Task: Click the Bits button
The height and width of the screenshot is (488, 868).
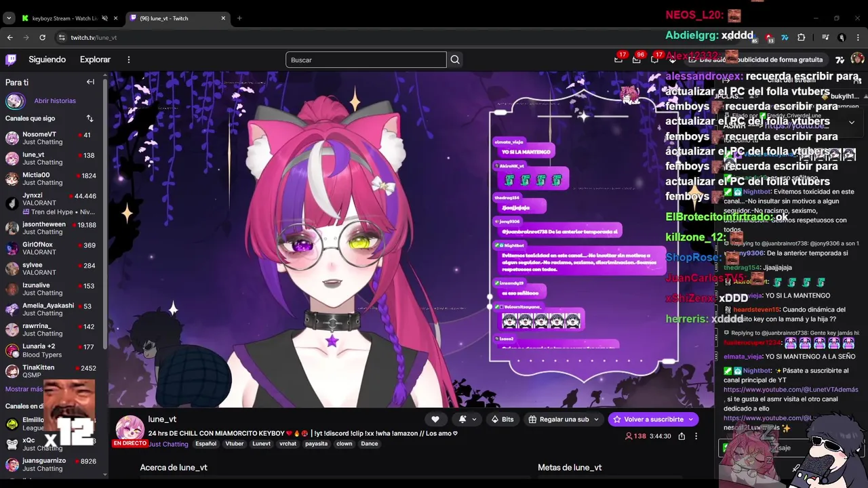Action: coord(502,420)
